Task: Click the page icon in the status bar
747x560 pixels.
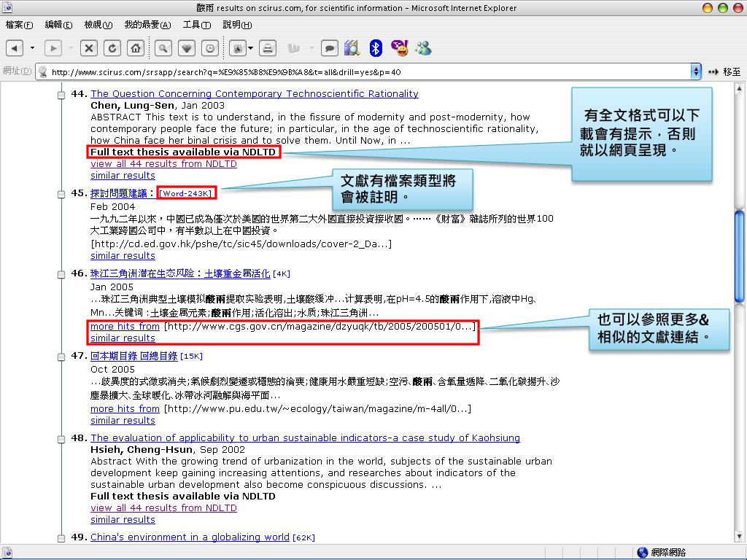Action: [x=7, y=553]
